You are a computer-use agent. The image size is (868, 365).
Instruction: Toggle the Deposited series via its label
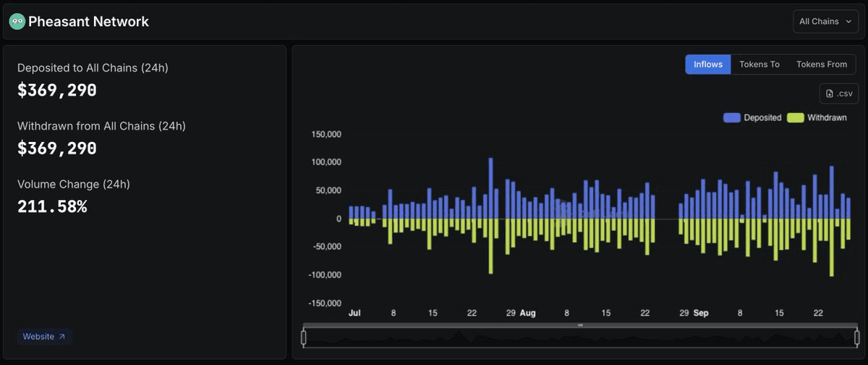click(x=762, y=117)
